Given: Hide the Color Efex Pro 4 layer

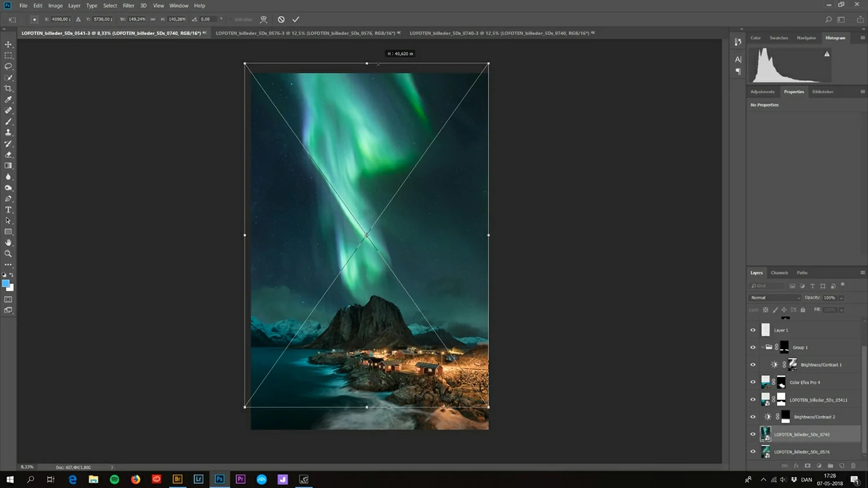Looking at the screenshot, I should 753,382.
